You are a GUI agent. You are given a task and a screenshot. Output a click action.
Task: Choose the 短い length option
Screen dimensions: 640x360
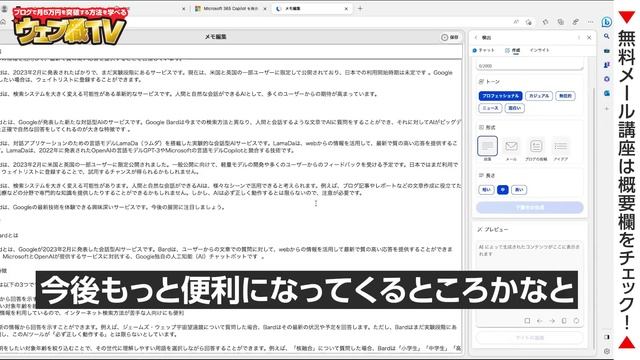(486, 190)
